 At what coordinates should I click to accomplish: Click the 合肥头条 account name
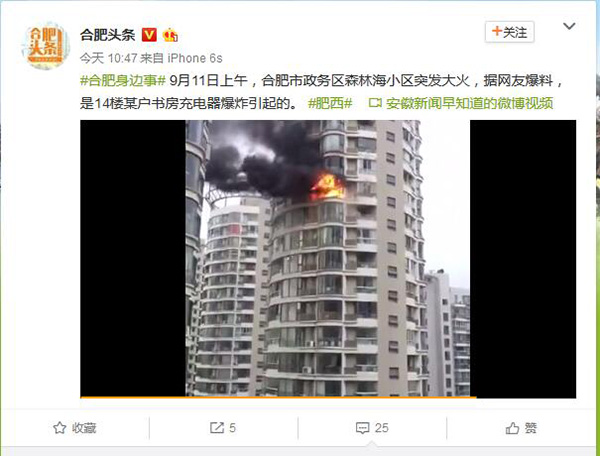[x=108, y=35]
